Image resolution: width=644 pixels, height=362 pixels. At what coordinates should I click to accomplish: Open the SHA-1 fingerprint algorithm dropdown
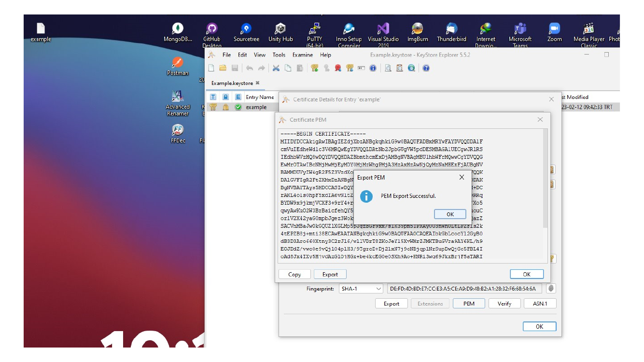(361, 289)
